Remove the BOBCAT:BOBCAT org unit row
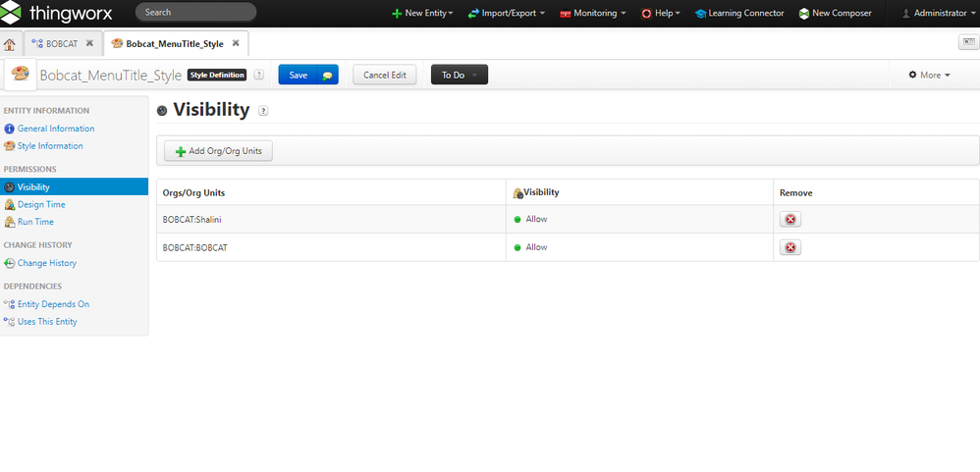 pyautogui.click(x=789, y=247)
